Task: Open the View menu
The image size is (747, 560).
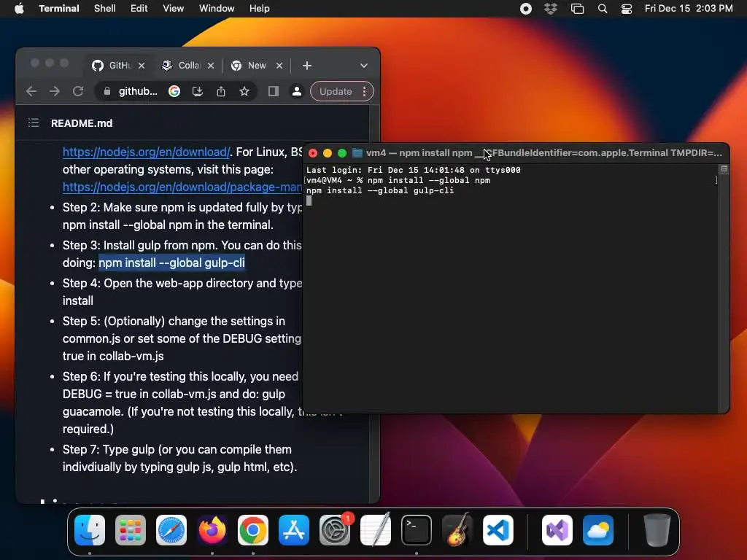Action: (174, 9)
